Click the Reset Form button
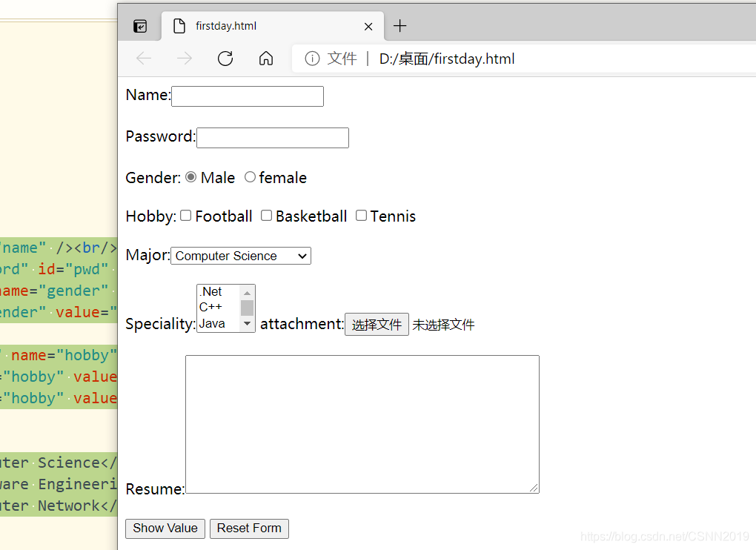Image resolution: width=756 pixels, height=550 pixels. [x=249, y=529]
